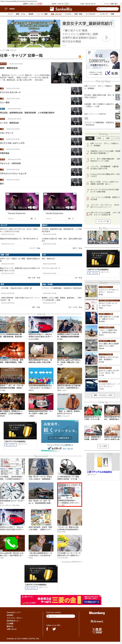Click the ランキング一覧 button
This screenshot has height=644, width=122.
click(103, 221)
